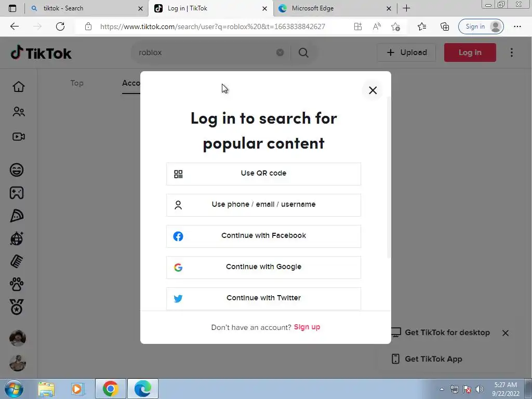
Task: View site information lock icon
Action: pyautogui.click(x=88, y=26)
